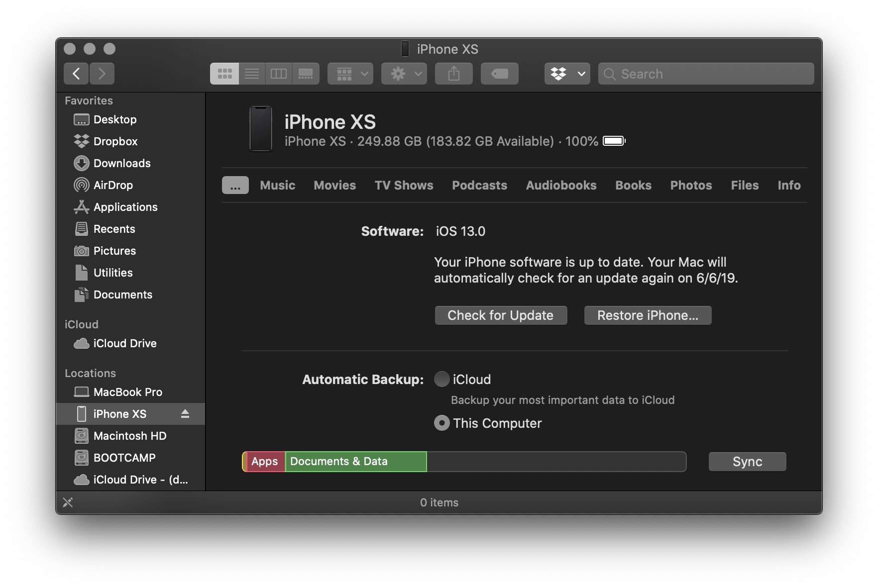The image size is (878, 588).
Task: Click the iPhone icon in title bar
Action: (x=405, y=49)
